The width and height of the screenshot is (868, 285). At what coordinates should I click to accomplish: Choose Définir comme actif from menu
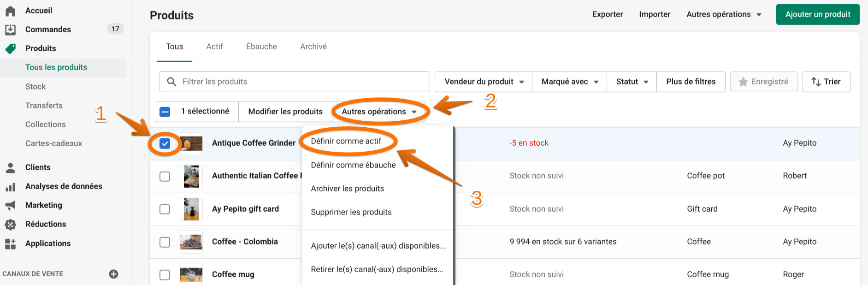click(x=346, y=141)
